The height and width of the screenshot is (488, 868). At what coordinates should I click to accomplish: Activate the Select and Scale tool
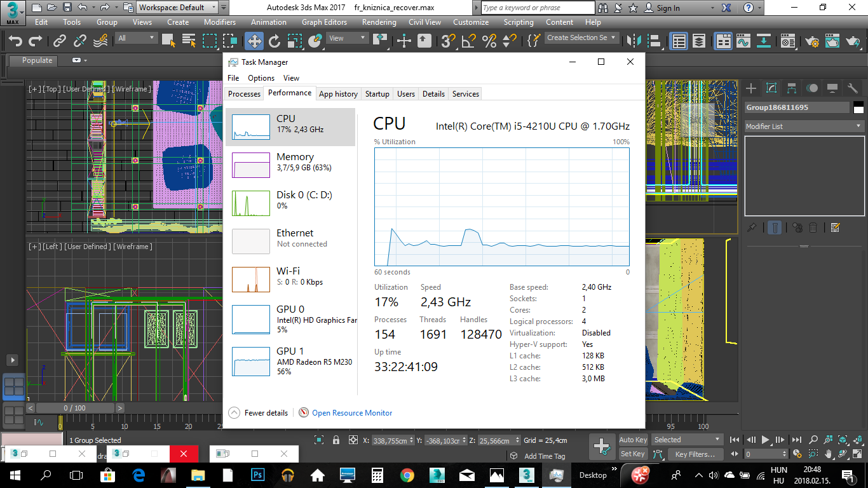coord(295,41)
